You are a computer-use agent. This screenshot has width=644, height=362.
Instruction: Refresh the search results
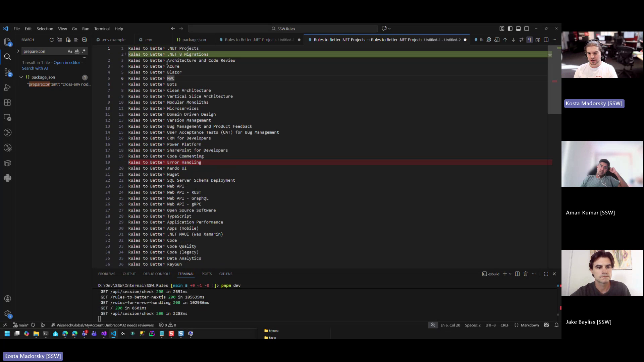[x=51, y=40]
